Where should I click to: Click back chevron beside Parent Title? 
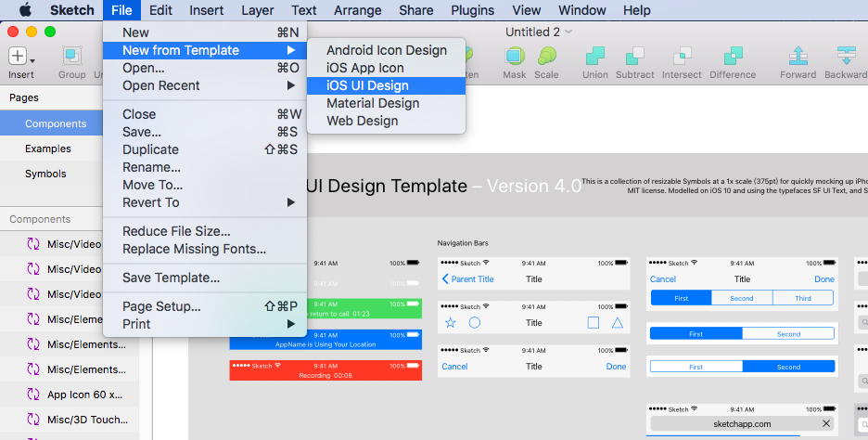[x=445, y=278]
